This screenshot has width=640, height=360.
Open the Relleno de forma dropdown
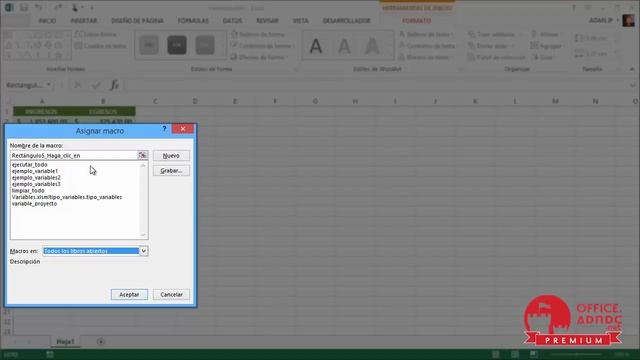pyautogui.click(x=260, y=34)
